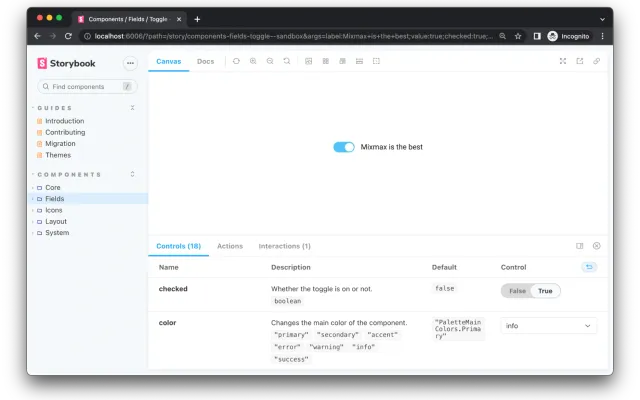Click the GUIDES section heading
Image resolution: width=640 pixels, height=400 pixels.
point(55,108)
